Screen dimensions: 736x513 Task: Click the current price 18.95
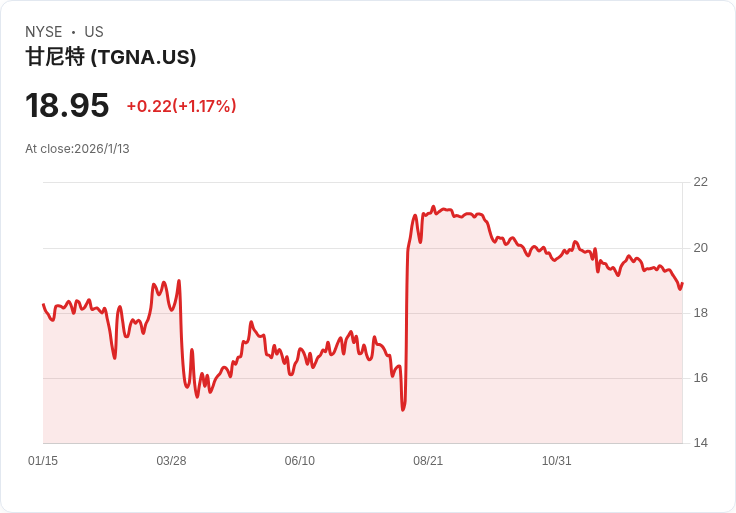(67, 105)
